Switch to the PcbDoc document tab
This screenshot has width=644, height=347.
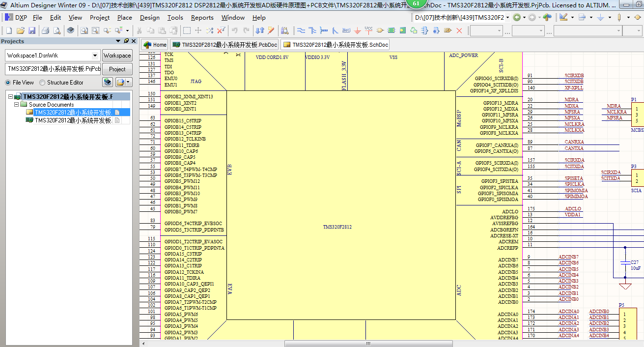click(x=224, y=45)
